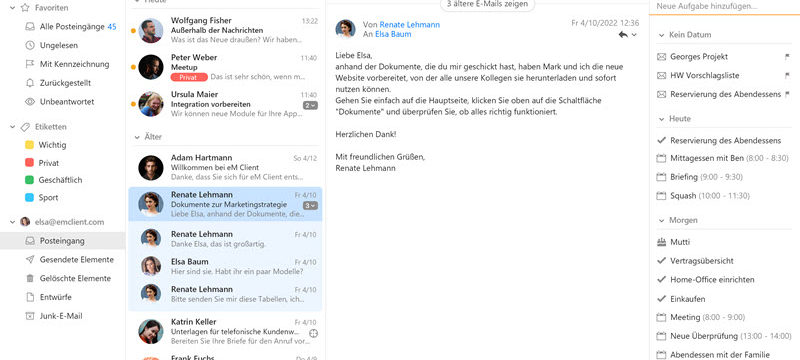Uncheck Home-Office einrichten task

click(662, 279)
